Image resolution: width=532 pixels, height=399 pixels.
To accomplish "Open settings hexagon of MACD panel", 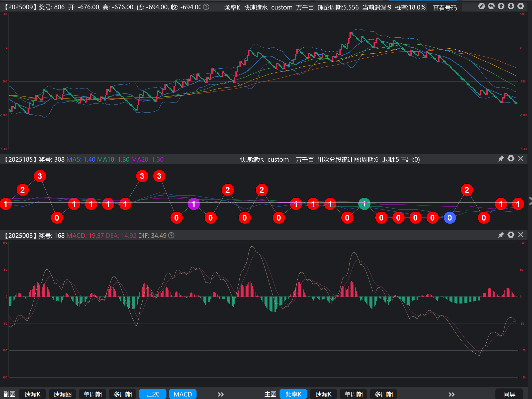I will point(511,235).
